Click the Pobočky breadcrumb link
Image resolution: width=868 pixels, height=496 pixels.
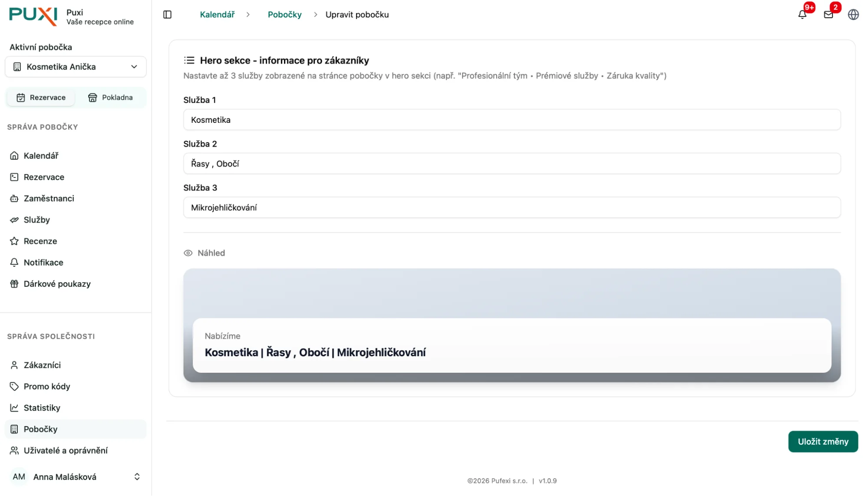pos(284,15)
